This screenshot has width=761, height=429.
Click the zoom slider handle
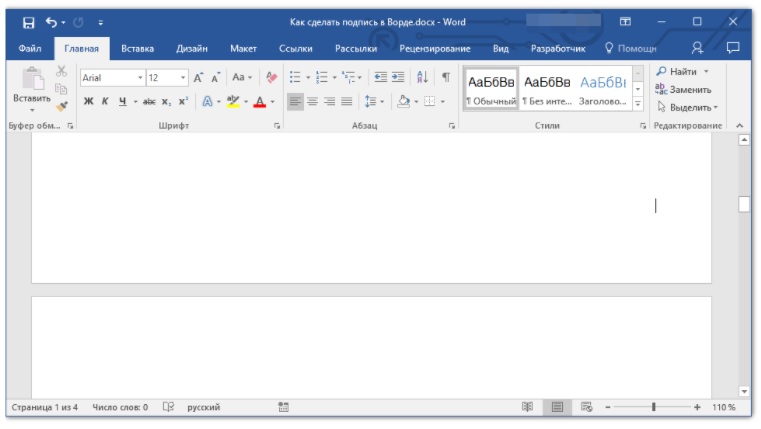tap(654, 407)
